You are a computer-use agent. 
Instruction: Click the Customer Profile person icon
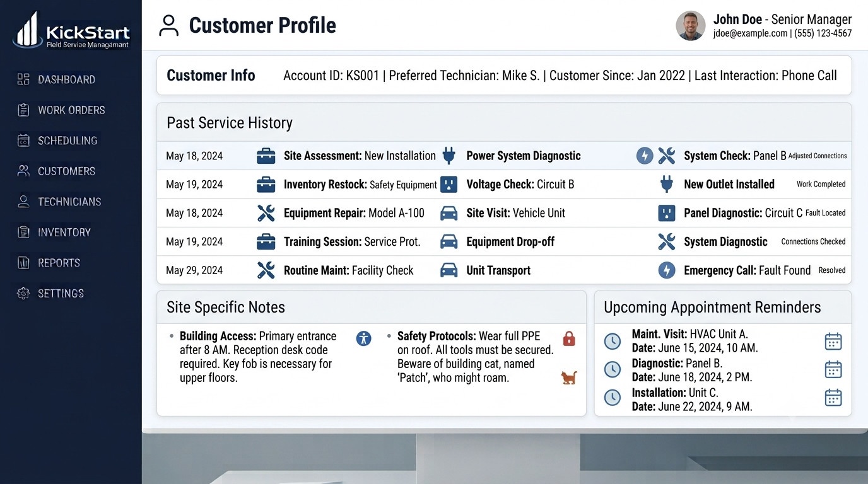(168, 25)
